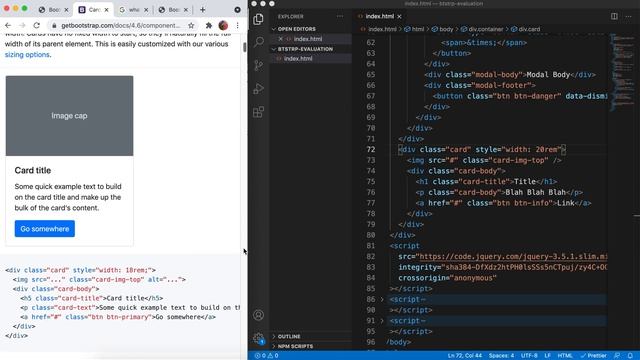
Task: Close the Google search tab
Action: click(x=146, y=9)
